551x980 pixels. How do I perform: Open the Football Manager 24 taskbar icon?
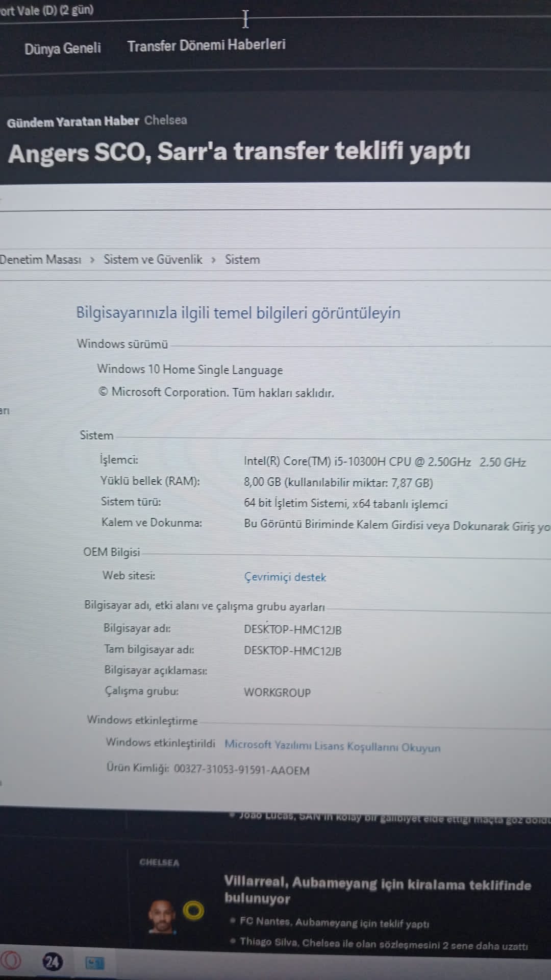52,962
